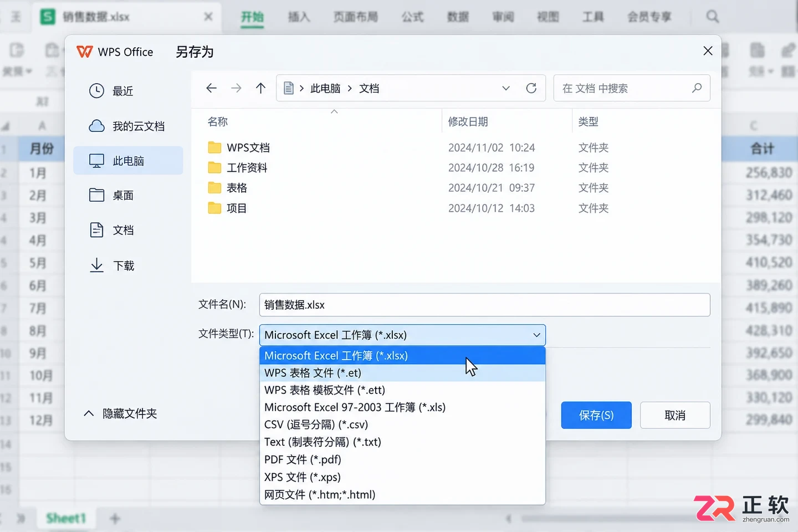798x532 pixels.
Task: Open the 页面布局 ribbon tab
Action: tap(356, 17)
